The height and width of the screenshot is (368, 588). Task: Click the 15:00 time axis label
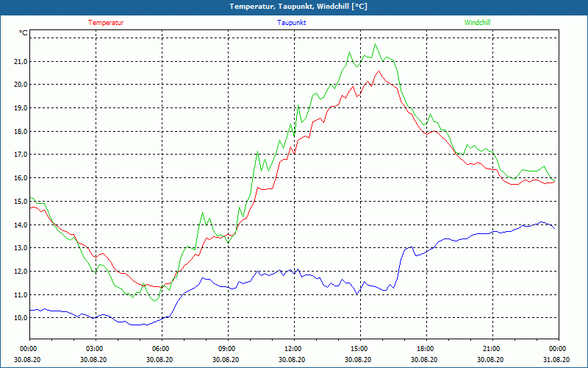pos(359,349)
